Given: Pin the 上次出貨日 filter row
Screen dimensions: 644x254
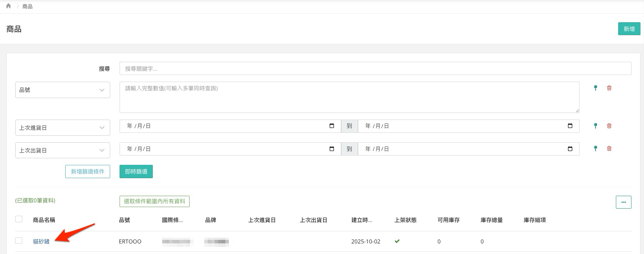Looking at the screenshot, I should [595, 148].
